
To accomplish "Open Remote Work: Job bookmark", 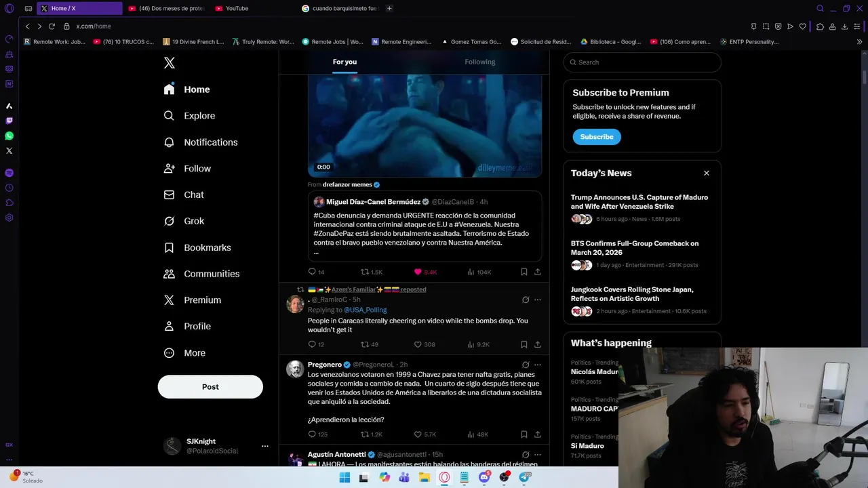I will tap(54, 41).
